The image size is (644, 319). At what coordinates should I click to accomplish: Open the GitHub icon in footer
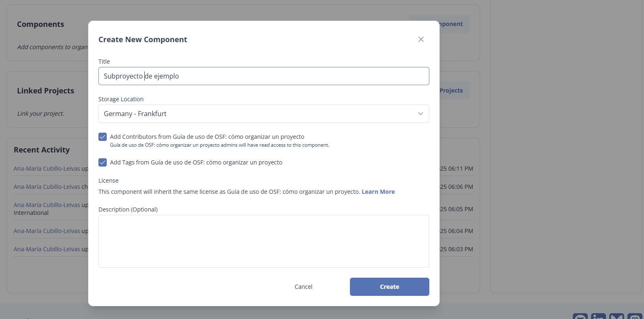[580, 317]
